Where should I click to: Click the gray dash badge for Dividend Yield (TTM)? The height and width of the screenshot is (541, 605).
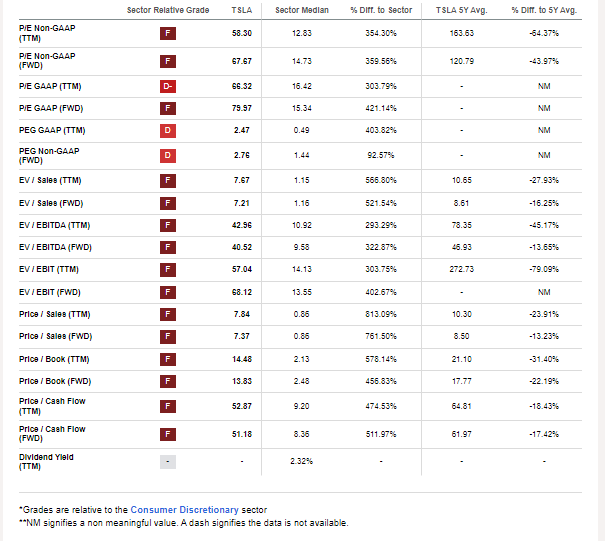[168, 462]
